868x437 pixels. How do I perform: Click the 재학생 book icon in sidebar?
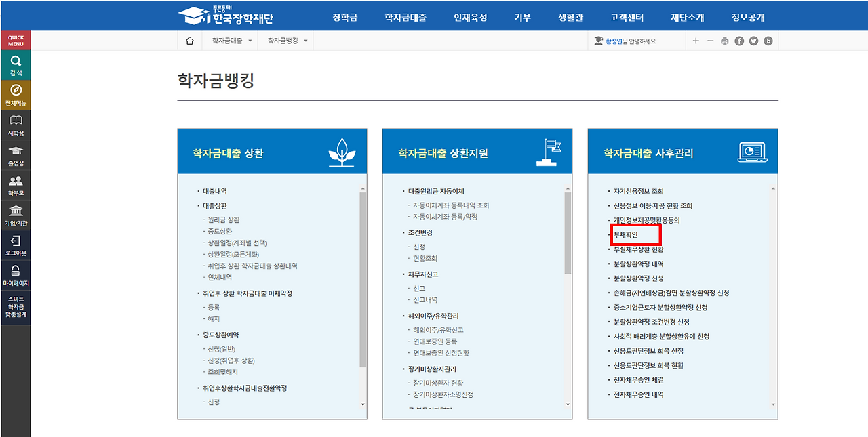pyautogui.click(x=15, y=124)
